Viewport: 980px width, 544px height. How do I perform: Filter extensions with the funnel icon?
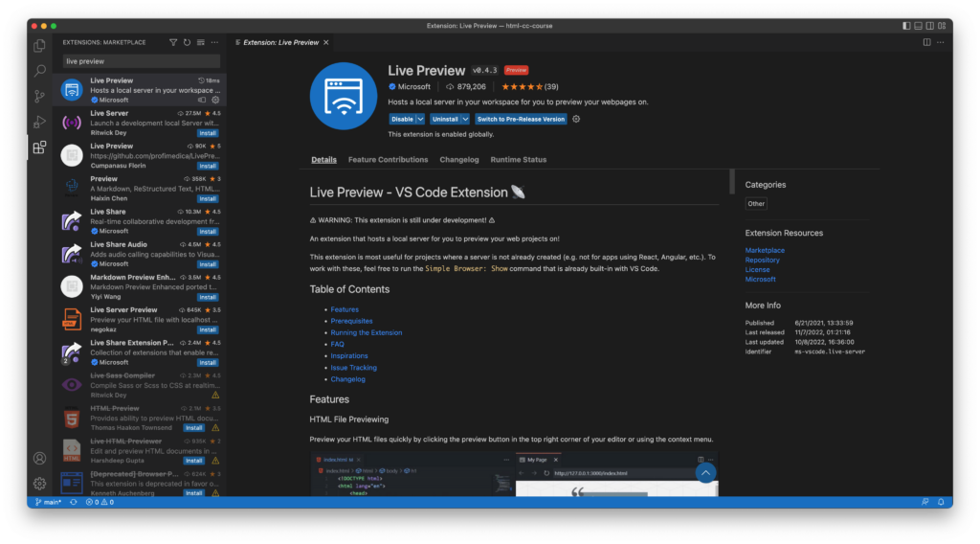pyautogui.click(x=173, y=42)
